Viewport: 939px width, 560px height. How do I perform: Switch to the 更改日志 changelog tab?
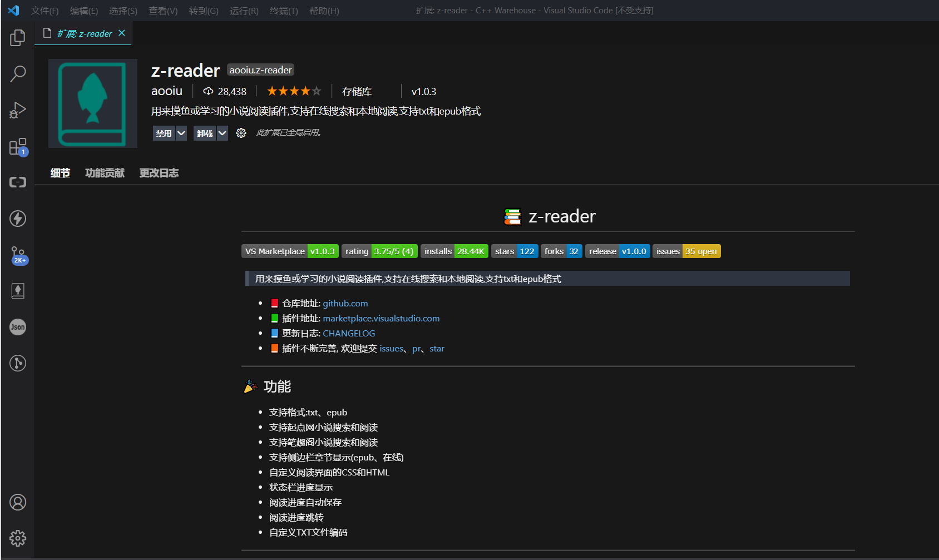(x=159, y=173)
